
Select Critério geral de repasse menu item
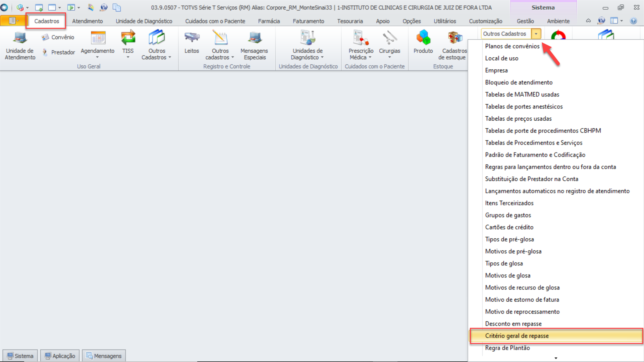point(556,336)
